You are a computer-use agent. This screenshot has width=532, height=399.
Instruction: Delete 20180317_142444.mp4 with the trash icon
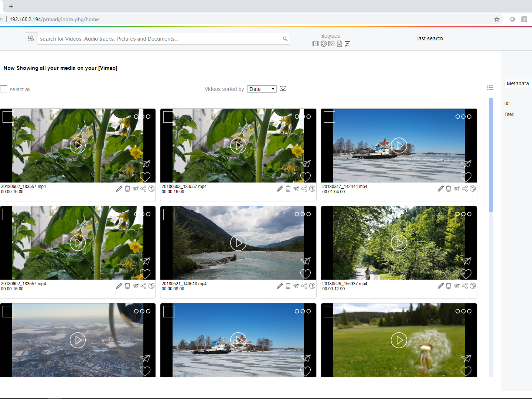(x=449, y=189)
